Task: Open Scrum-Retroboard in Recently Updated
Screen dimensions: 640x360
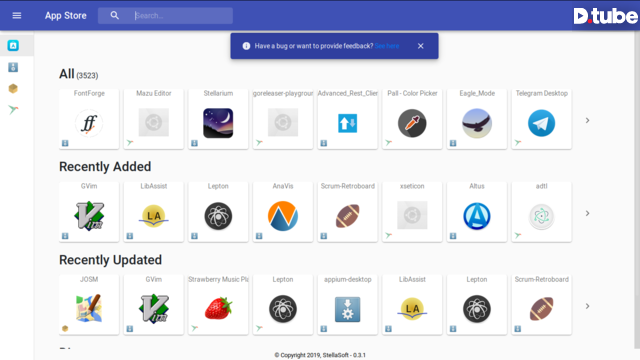Action: 541,305
